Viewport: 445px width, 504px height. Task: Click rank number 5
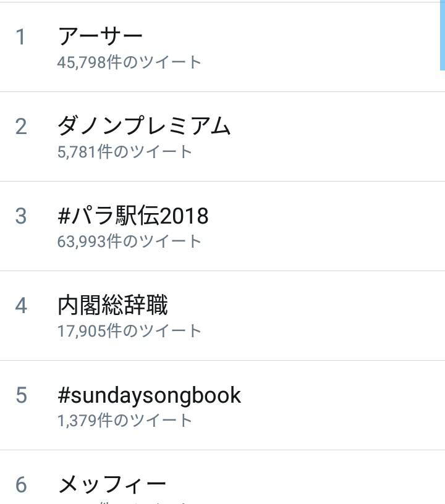[21, 395]
